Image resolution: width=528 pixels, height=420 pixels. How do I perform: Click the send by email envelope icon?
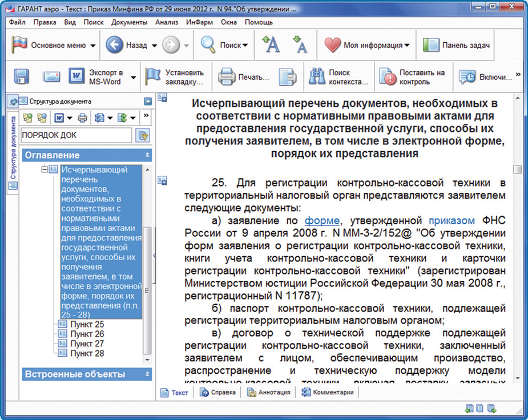(51, 76)
